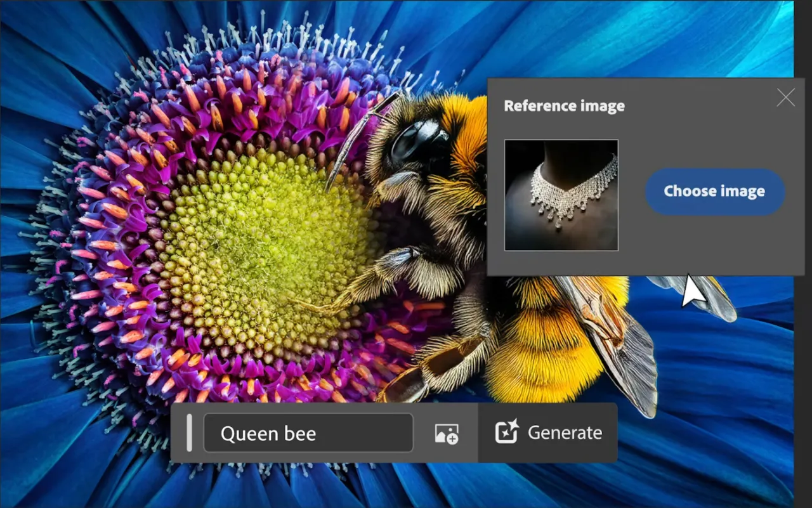Click the "Reference image" panel heading
This screenshot has width=812, height=508.
coord(564,106)
